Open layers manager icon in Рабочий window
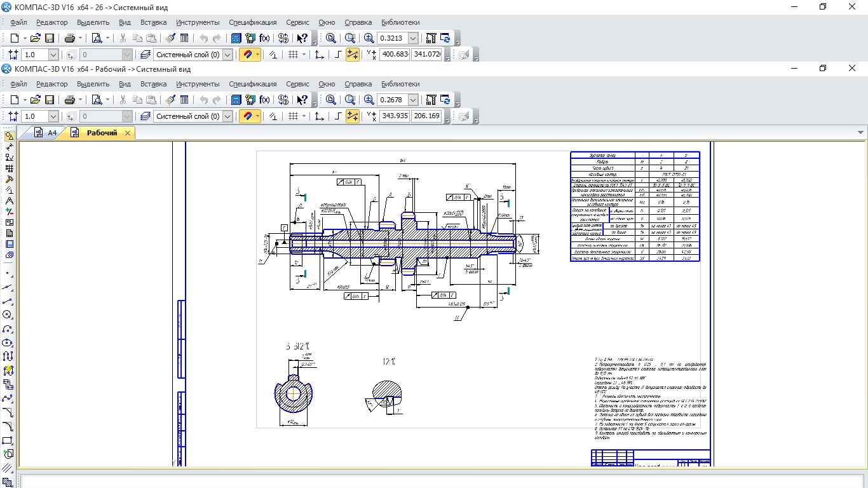 pos(146,116)
